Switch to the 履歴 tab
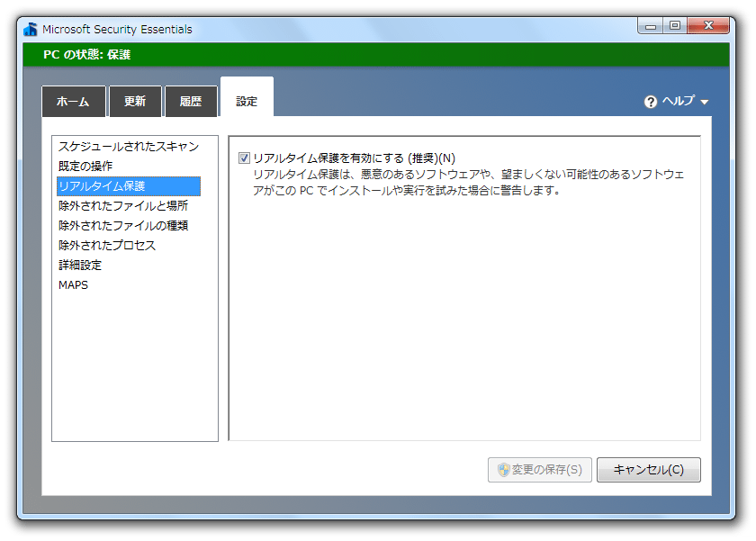This screenshot has width=756, height=541. point(191,101)
